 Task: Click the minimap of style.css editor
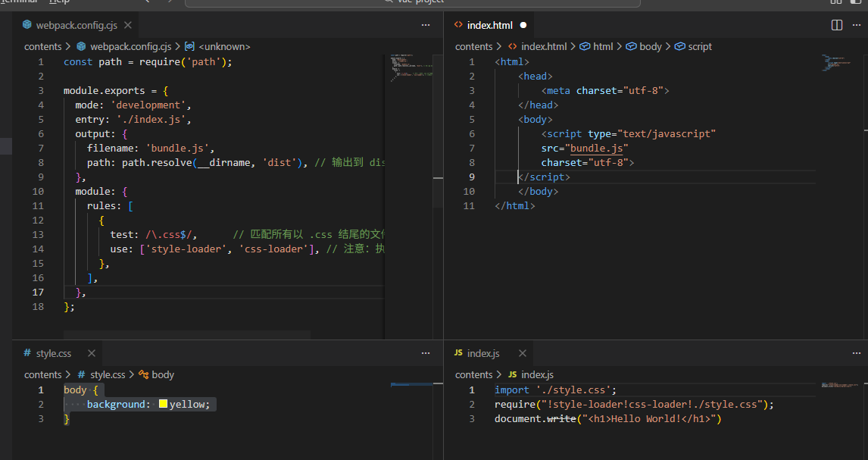(x=411, y=384)
